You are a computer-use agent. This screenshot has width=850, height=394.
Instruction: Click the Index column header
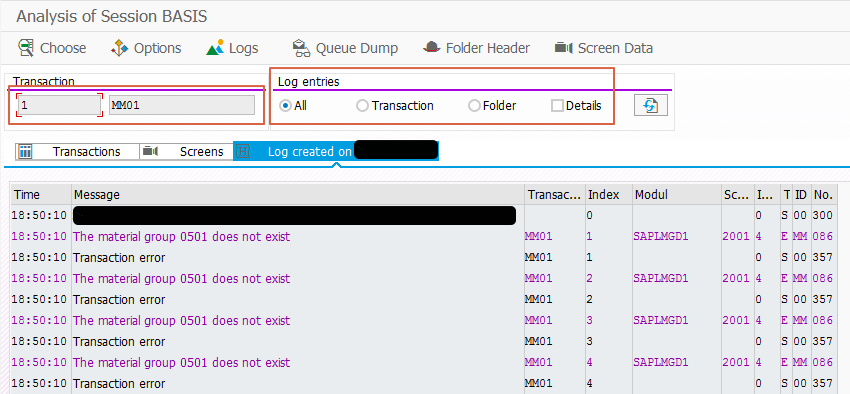(x=609, y=195)
